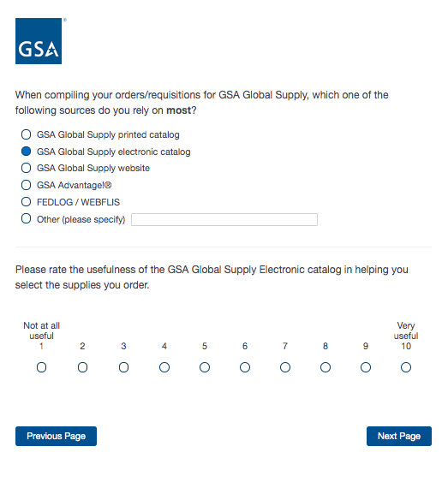448x488 pixels.
Task: Rate usefulness as 5
Action: [x=205, y=367]
